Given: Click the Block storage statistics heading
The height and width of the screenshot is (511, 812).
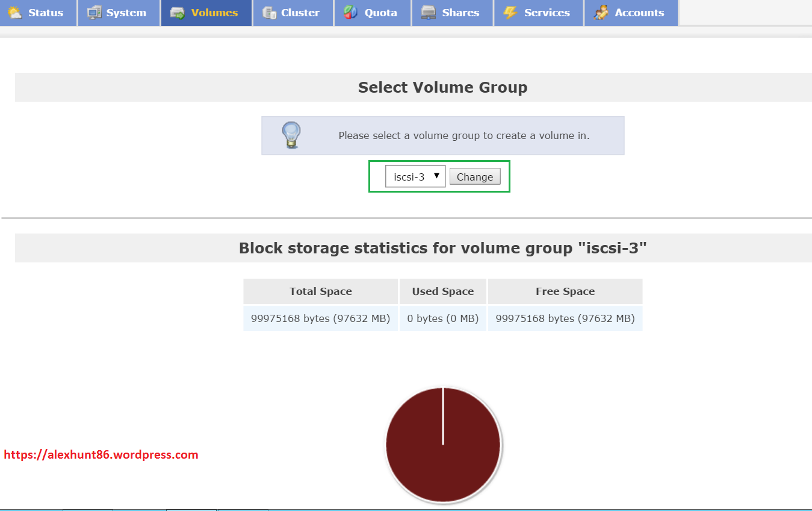Looking at the screenshot, I should point(442,248).
